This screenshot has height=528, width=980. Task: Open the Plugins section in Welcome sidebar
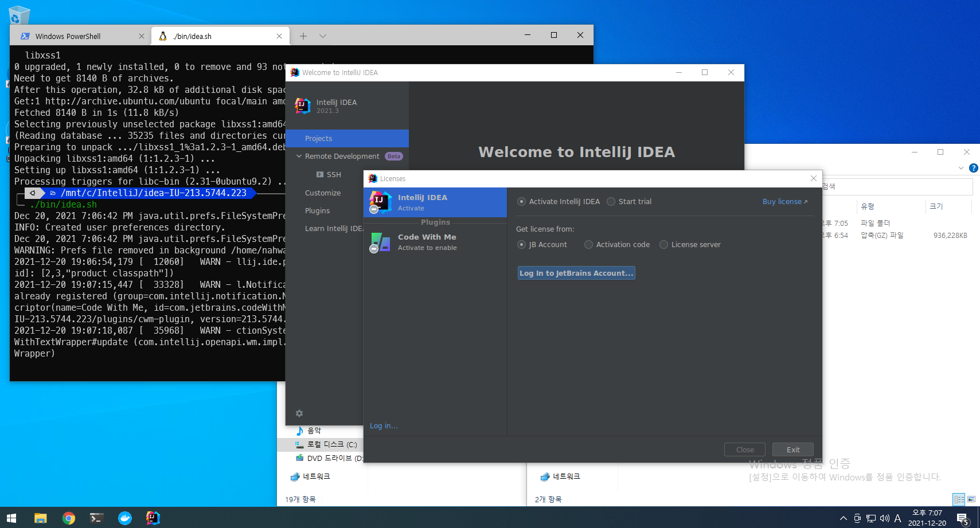pyautogui.click(x=317, y=211)
